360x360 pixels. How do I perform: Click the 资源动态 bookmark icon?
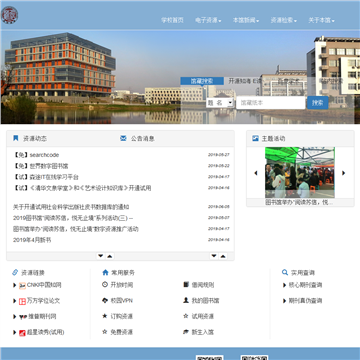click(16, 138)
